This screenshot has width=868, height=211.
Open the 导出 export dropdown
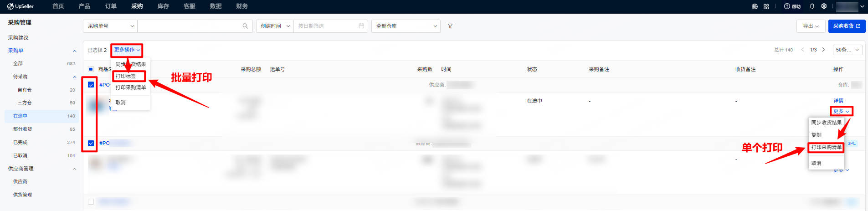[811, 26]
